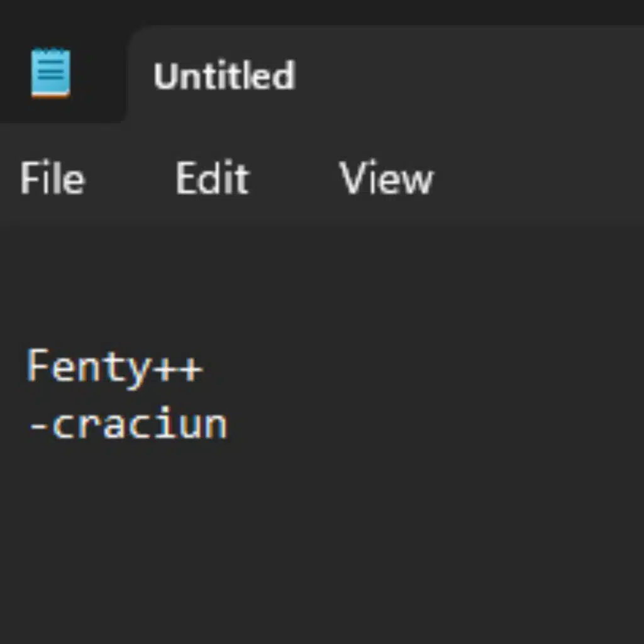Viewport: 644px width, 644px height.
Task: Switch to the Untitled tab
Action: 224,76
